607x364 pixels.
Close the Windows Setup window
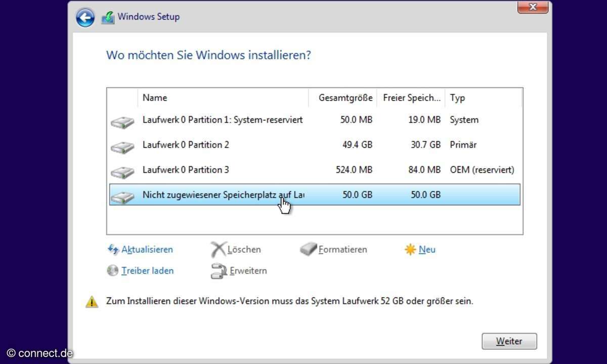point(533,7)
